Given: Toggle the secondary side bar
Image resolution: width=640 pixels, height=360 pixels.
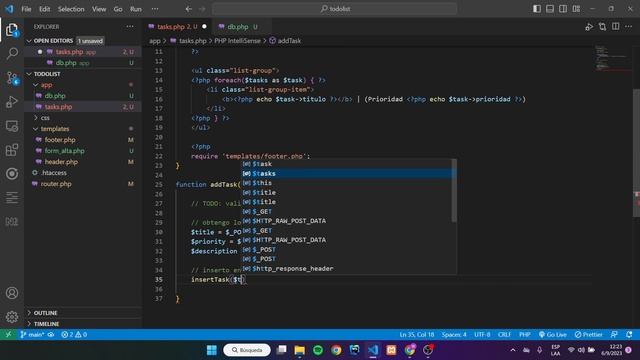Looking at the screenshot, I should click(x=563, y=9).
